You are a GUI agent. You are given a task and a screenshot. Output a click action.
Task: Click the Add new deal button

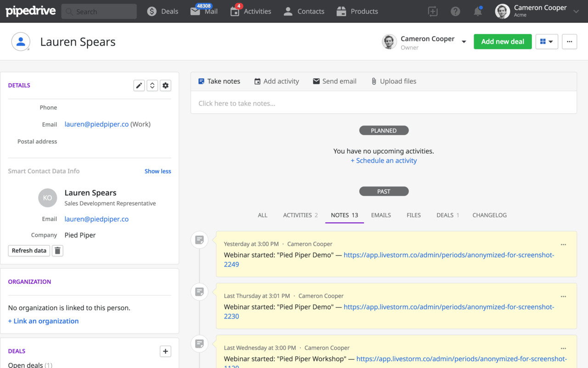pos(503,42)
